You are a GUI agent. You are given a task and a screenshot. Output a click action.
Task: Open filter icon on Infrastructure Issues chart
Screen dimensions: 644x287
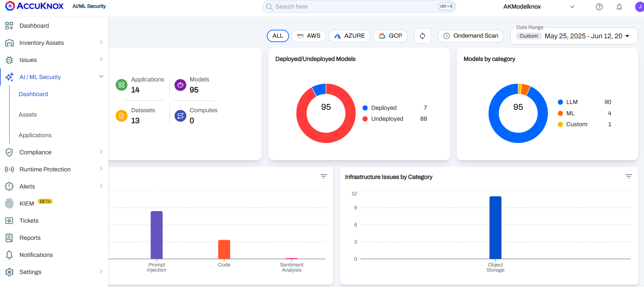pos(628,177)
